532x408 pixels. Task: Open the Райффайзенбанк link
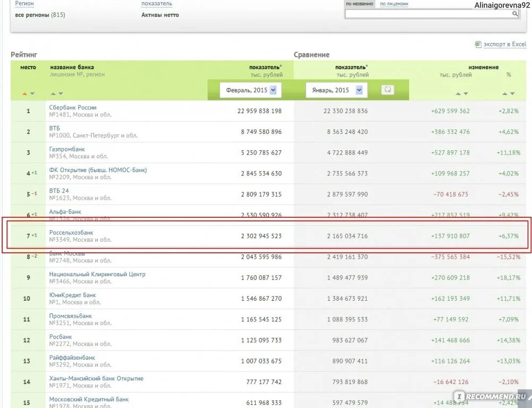click(72, 358)
